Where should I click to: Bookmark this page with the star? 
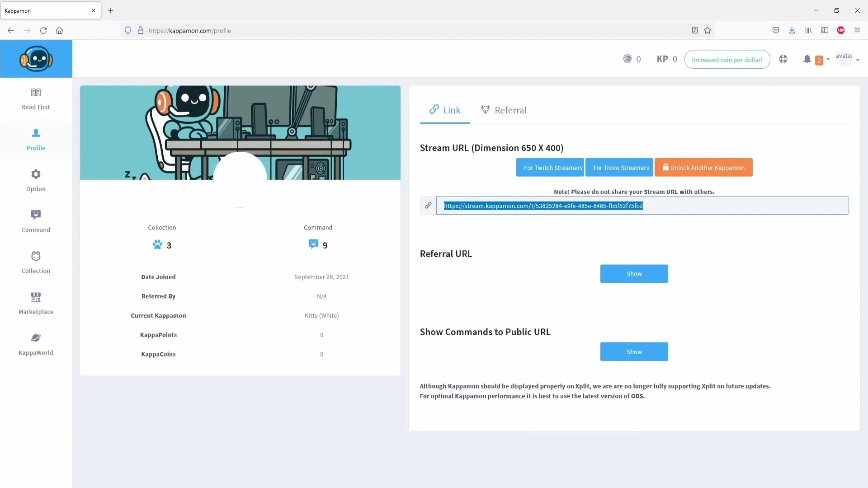708,30
